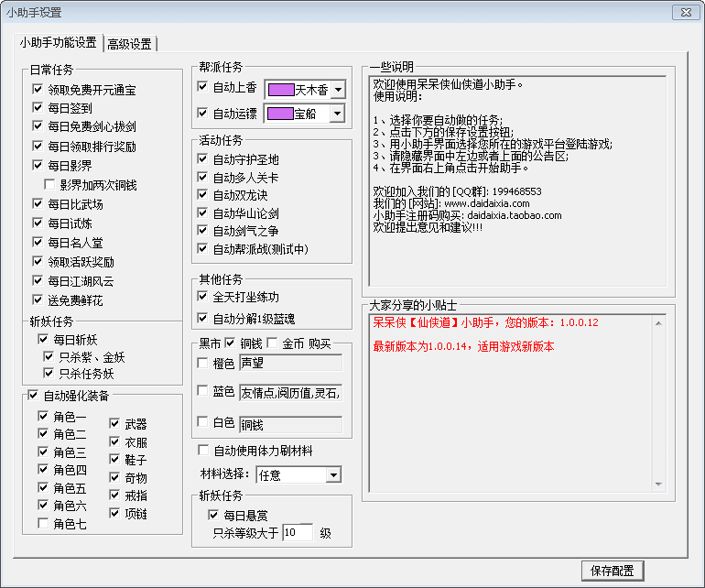
Task: Check the 橙色 item checkbox
Action: 203,363
